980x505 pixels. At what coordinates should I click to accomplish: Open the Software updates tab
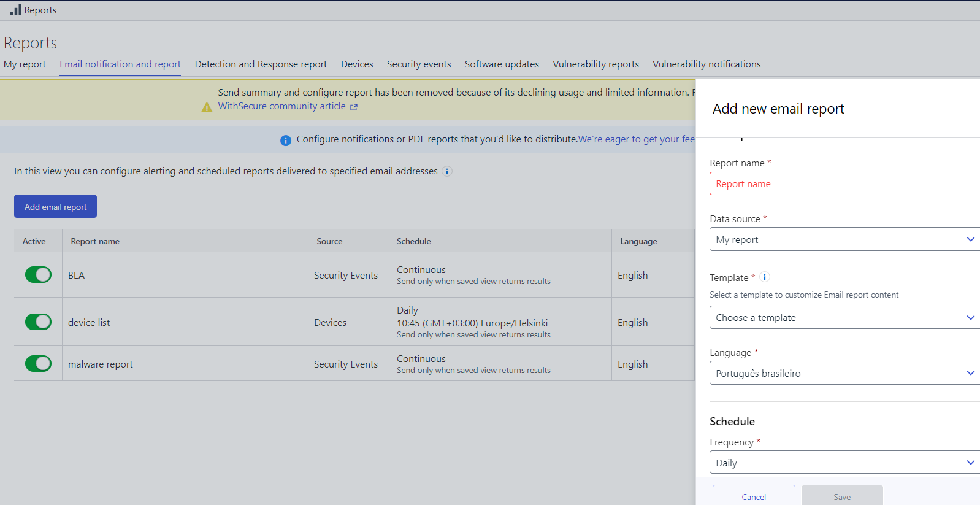tap(502, 64)
